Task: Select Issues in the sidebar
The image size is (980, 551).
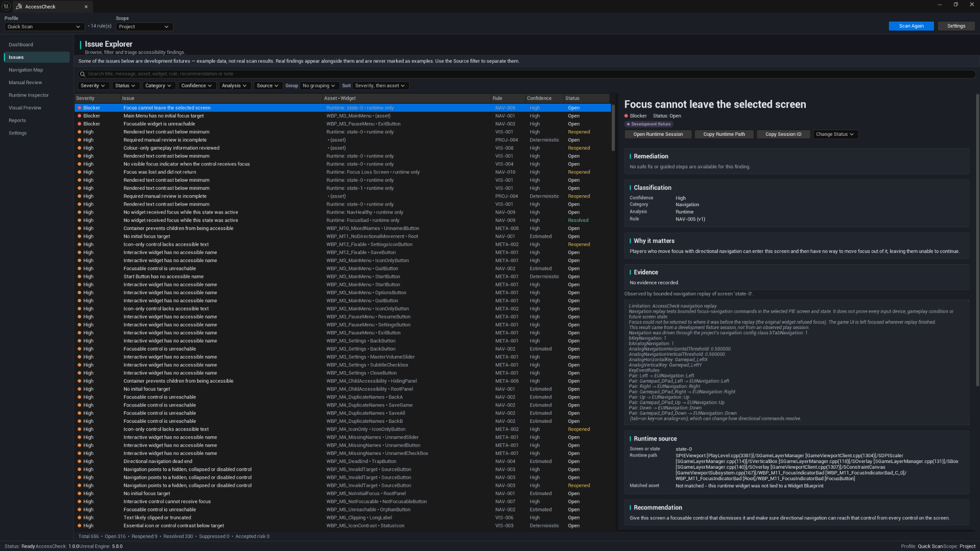Action: pos(36,57)
